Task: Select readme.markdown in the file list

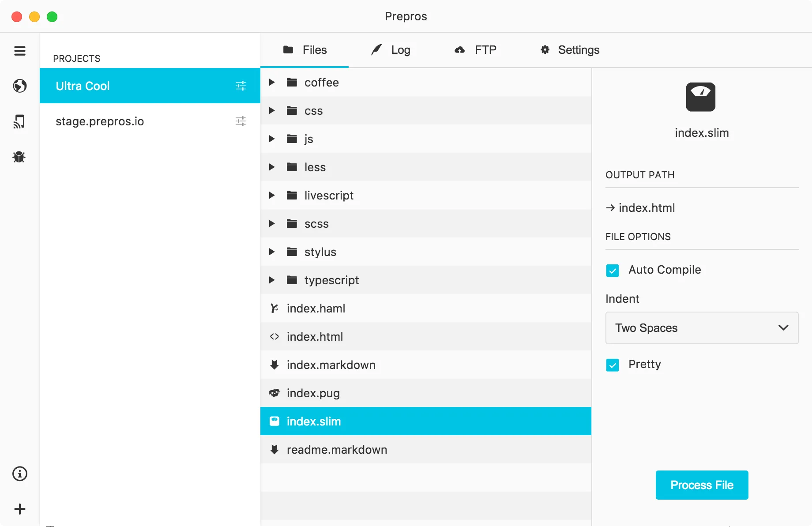Action: [337, 449]
